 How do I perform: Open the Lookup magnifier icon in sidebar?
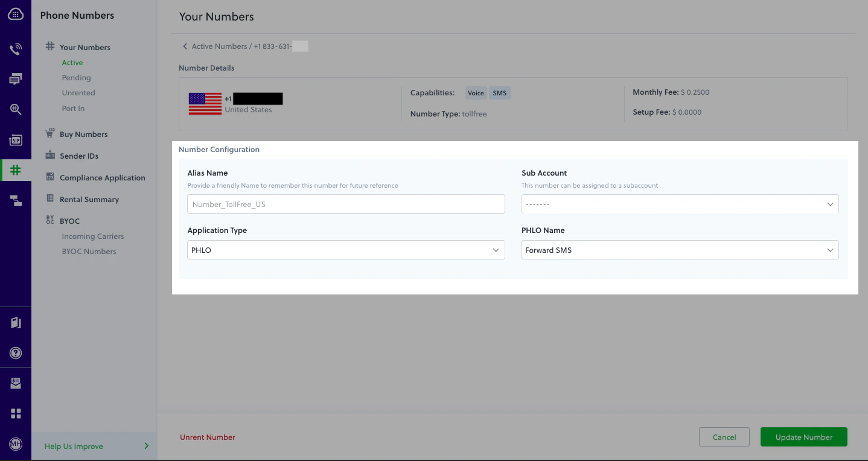(x=16, y=109)
